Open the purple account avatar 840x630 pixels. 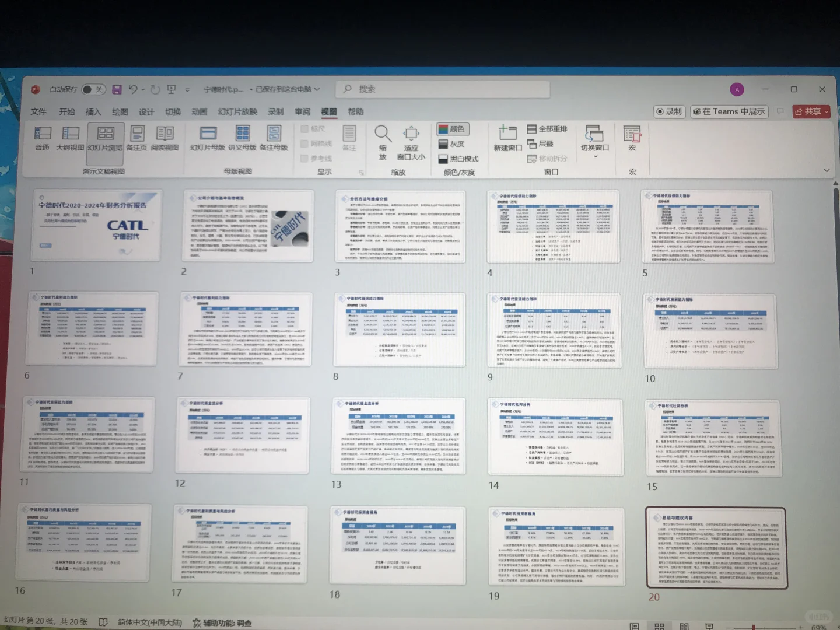(737, 89)
